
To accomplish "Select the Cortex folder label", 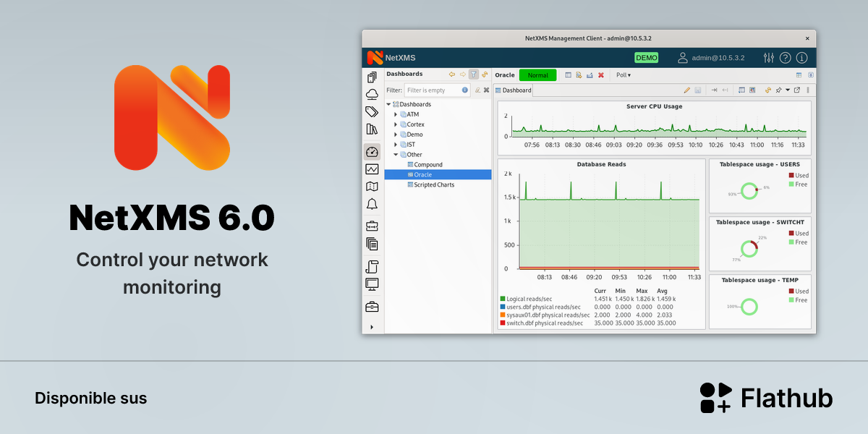I will [x=416, y=124].
